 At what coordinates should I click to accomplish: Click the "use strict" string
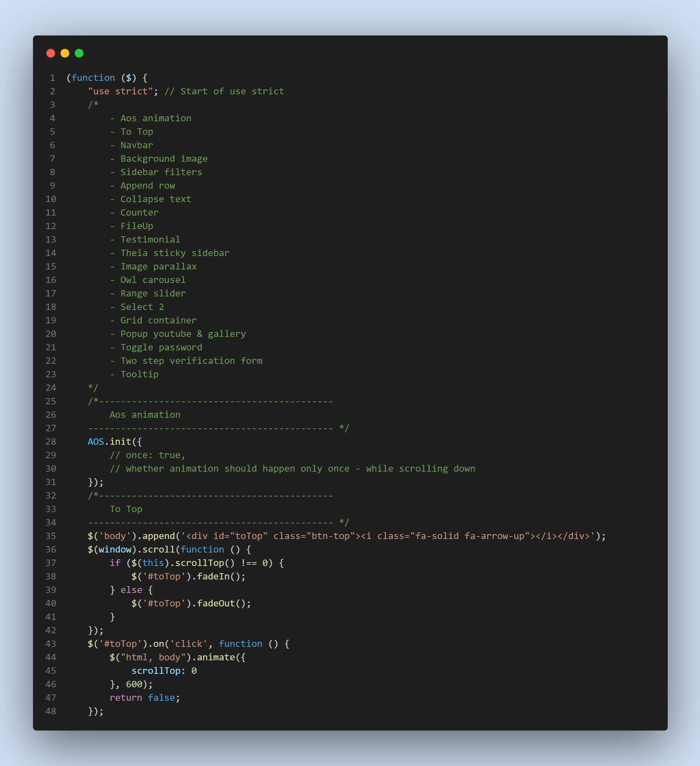[121, 91]
